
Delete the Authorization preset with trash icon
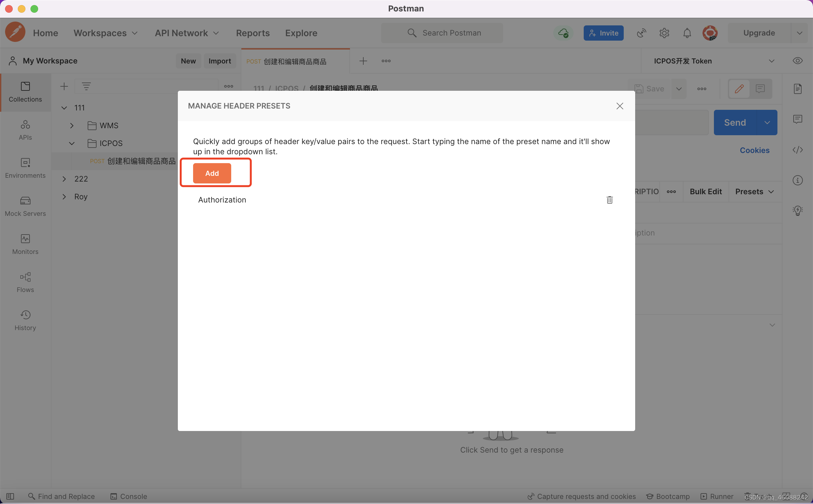[x=609, y=200]
